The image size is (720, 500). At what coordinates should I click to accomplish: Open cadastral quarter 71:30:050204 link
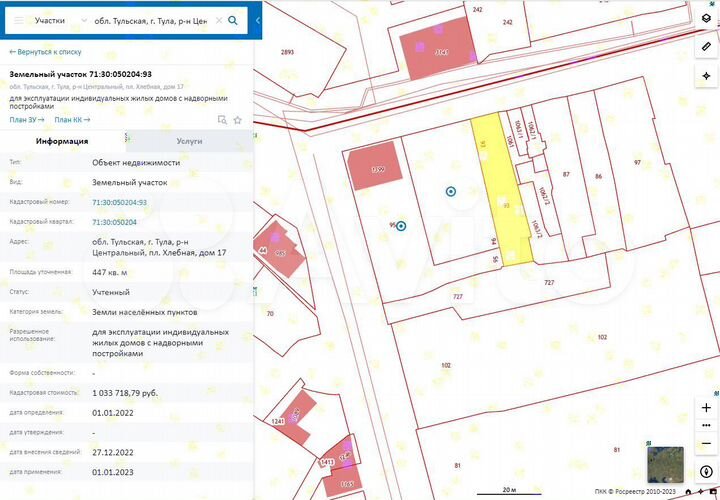pyautogui.click(x=114, y=222)
